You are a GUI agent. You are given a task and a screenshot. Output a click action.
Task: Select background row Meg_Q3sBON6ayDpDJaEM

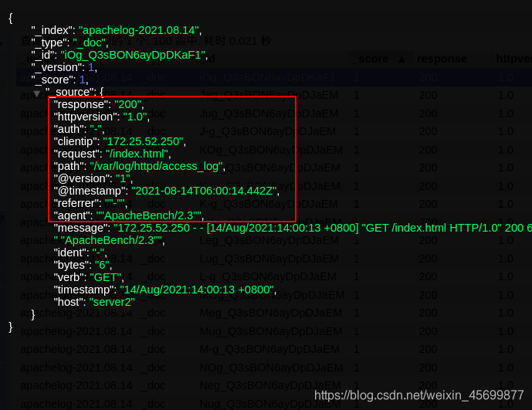(x=274, y=313)
